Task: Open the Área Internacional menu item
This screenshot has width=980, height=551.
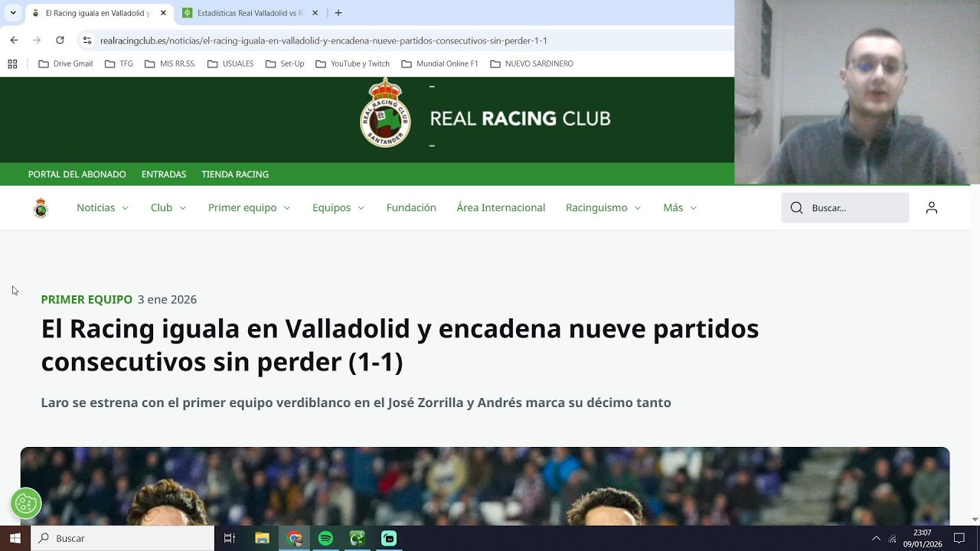Action: (x=501, y=207)
